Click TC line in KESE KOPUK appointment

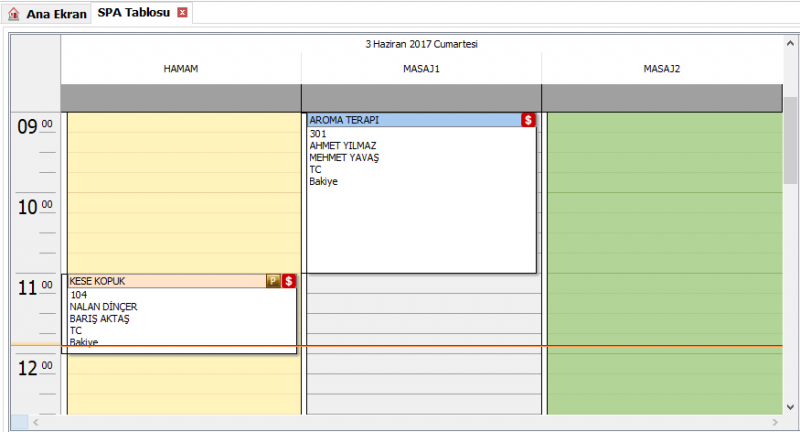tap(76, 331)
